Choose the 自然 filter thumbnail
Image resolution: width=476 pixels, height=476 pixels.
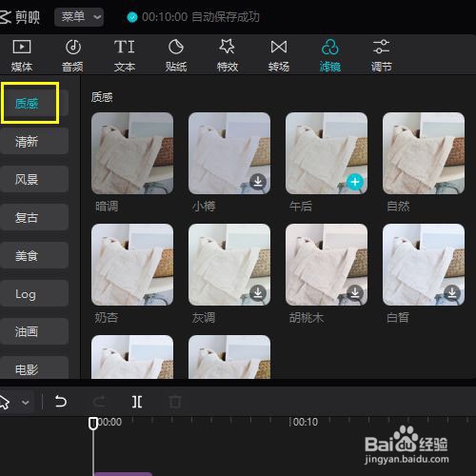(x=424, y=153)
